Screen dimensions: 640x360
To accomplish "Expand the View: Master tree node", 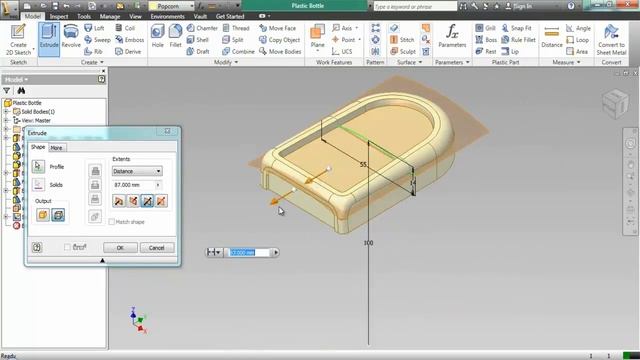I will click(6, 120).
